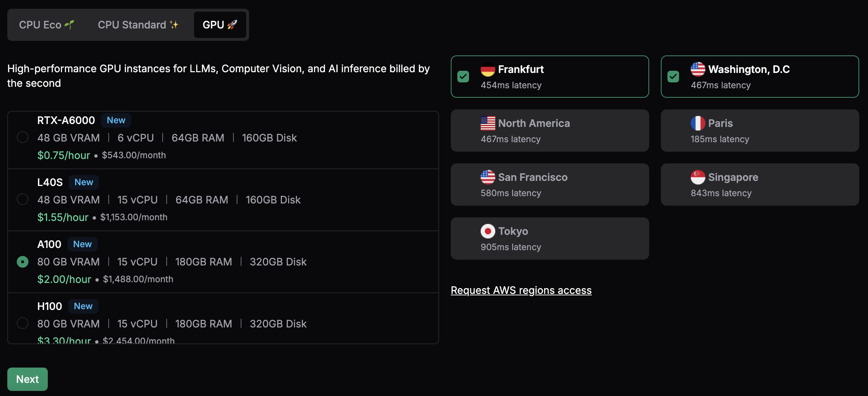Screen dimensions: 868x396
Task: Select RTX-A6000 GPU instance
Action: (22, 137)
